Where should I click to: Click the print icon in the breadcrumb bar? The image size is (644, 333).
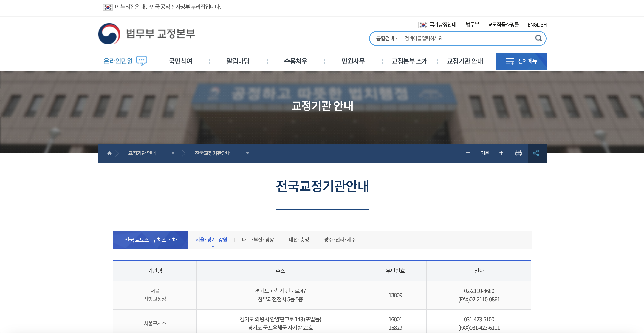point(519,153)
